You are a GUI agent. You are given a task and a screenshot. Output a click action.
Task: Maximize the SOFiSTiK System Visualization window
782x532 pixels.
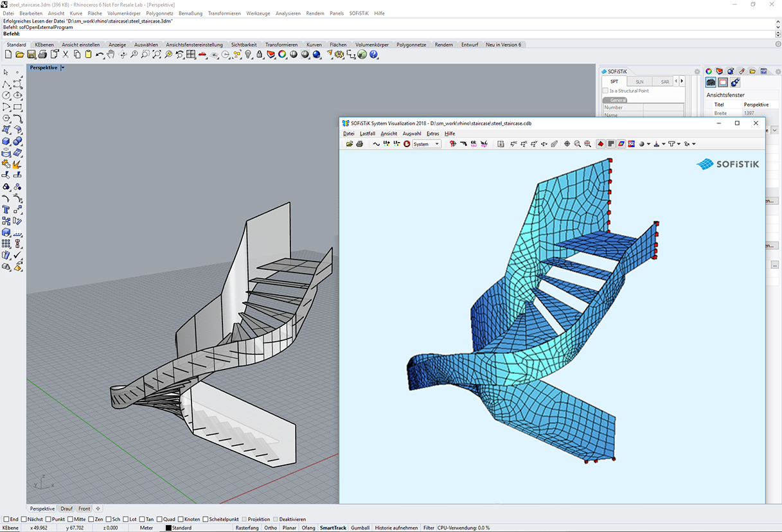(737, 123)
